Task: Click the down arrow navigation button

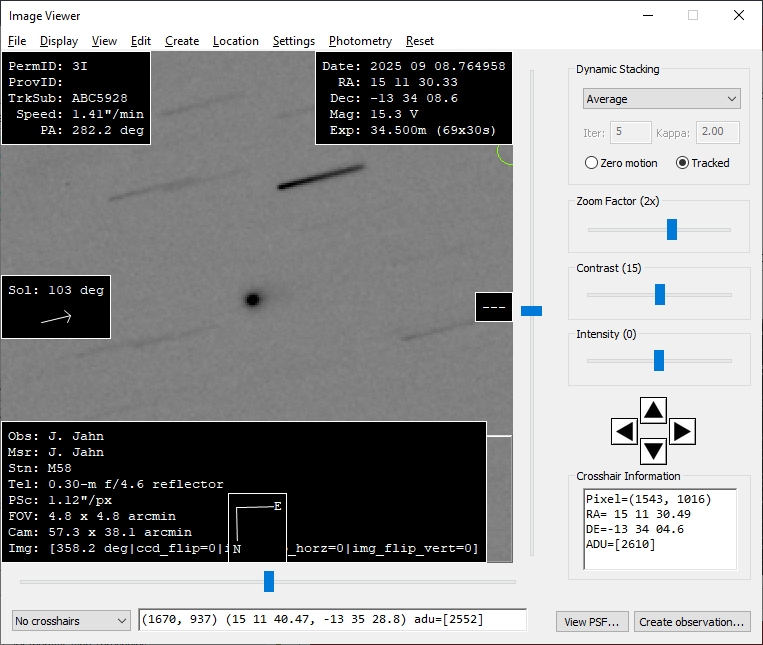Action: click(653, 451)
